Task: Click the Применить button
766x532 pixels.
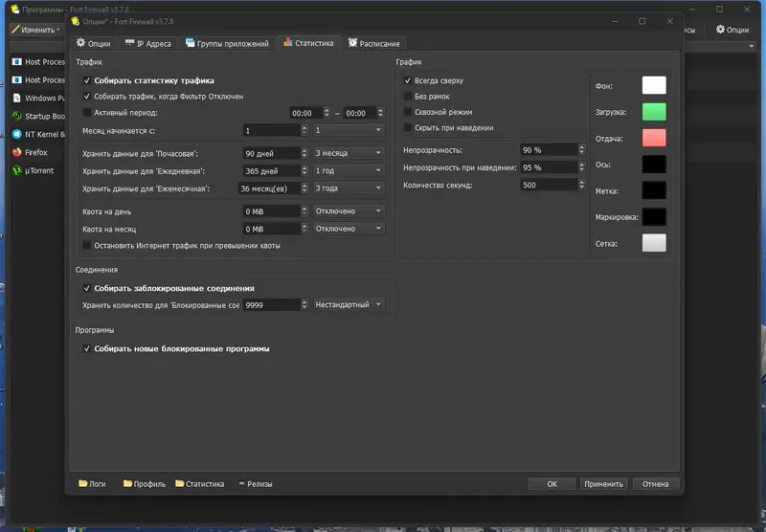Action: pos(603,484)
